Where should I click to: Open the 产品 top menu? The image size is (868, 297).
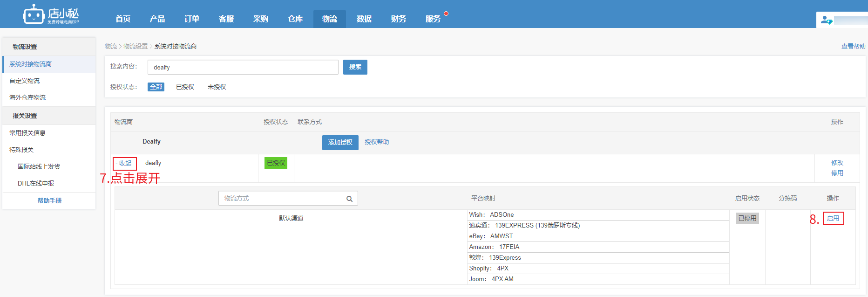click(x=157, y=19)
